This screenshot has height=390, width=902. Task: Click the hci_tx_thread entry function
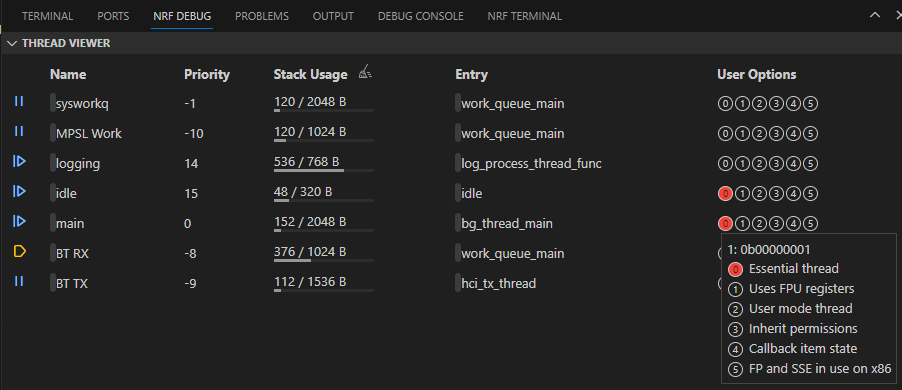(499, 283)
